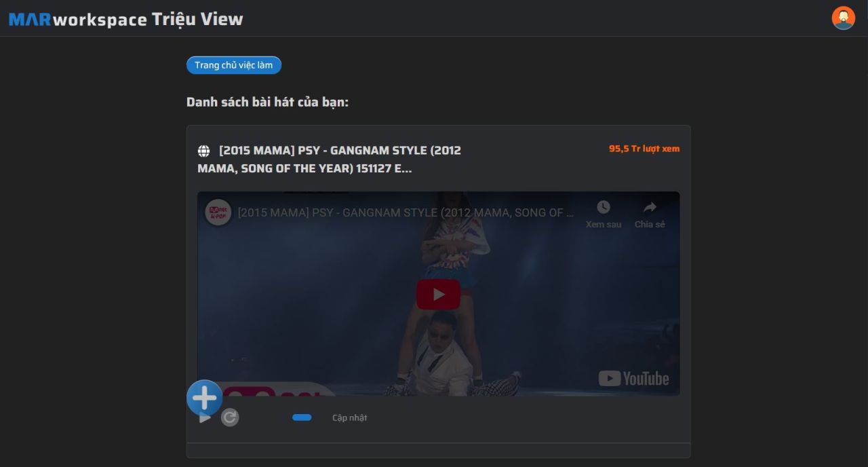Click Xem sau clock icon
Screen dimensions: 868x467
point(604,208)
